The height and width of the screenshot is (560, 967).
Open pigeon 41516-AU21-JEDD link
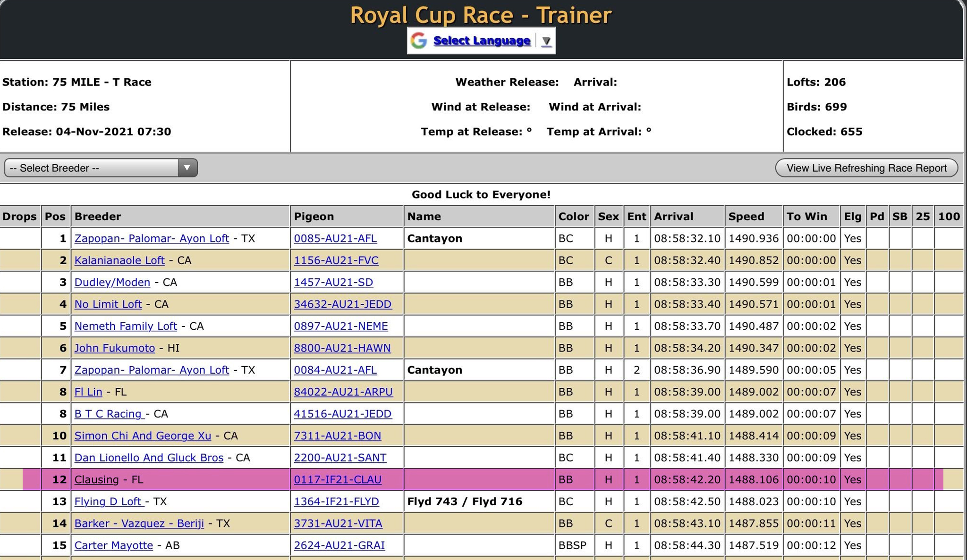coord(343,414)
